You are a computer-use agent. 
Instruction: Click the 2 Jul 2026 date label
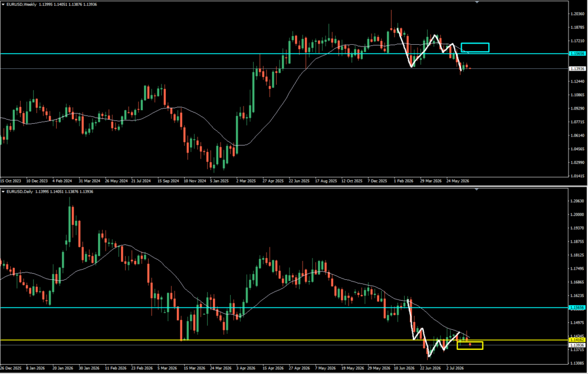point(455,368)
